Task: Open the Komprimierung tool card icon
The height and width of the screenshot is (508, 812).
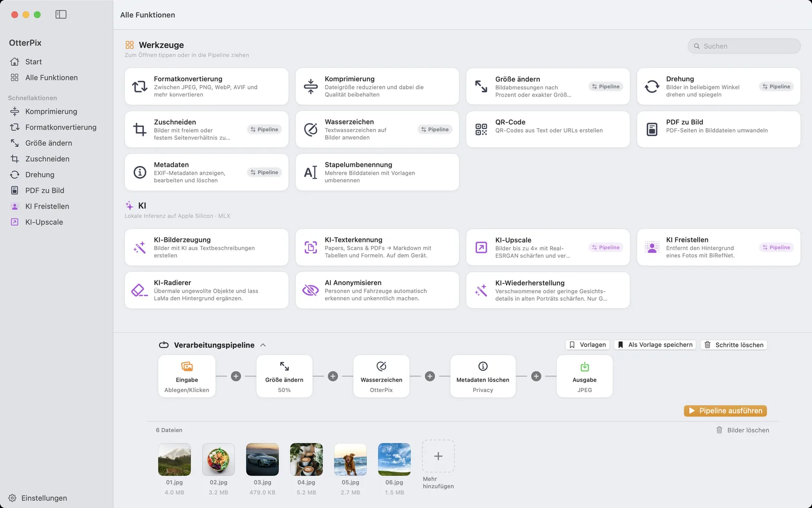Action: coord(311,87)
